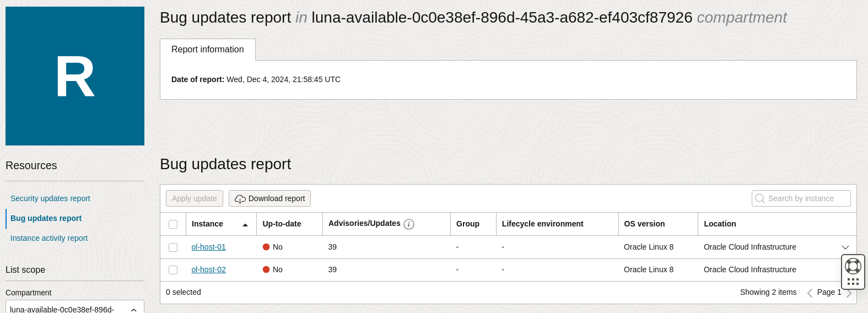
Task: Click the Download report button
Action: tap(269, 198)
